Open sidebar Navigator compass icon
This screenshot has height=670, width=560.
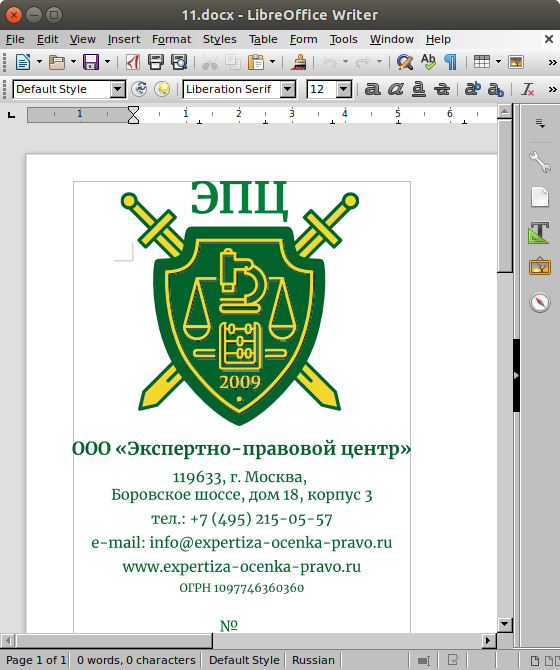(540, 302)
